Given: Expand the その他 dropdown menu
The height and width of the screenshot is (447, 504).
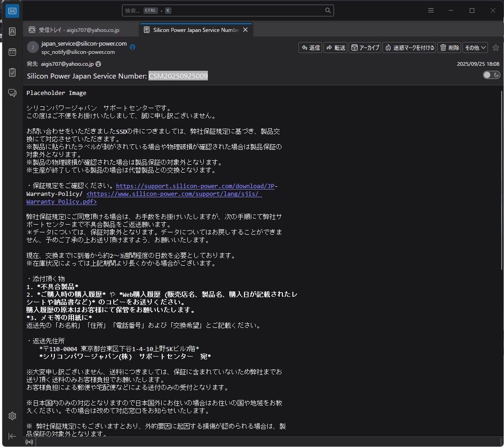Looking at the screenshot, I should (x=475, y=47).
